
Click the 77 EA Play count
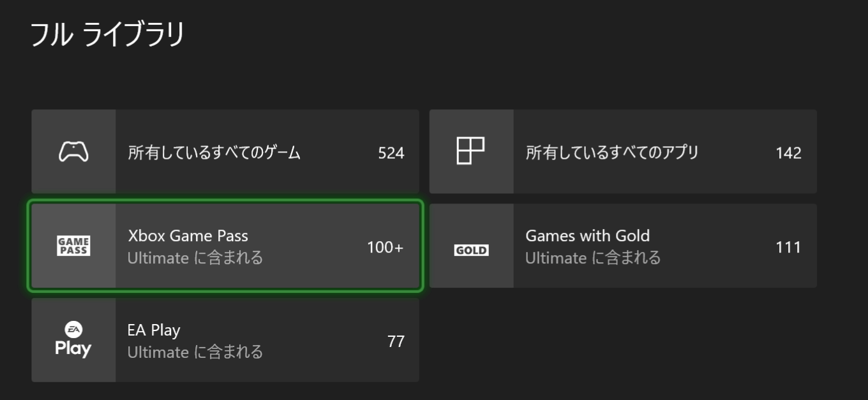click(x=396, y=341)
